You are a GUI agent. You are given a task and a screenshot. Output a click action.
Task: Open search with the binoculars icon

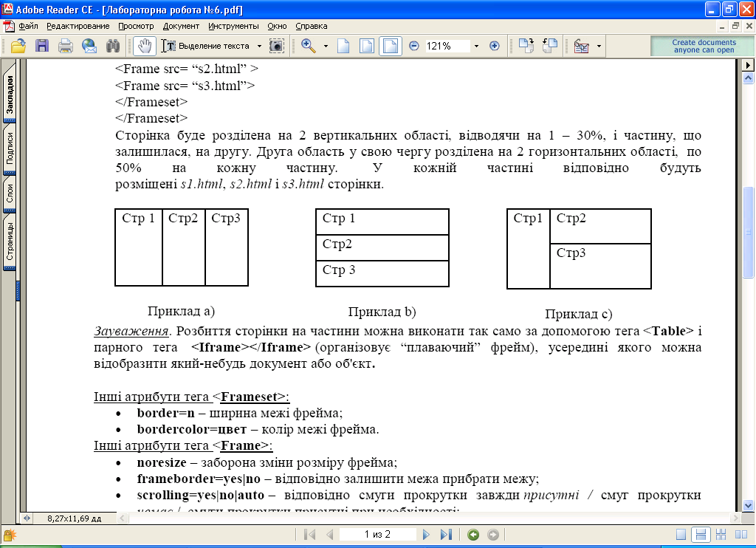pos(112,46)
